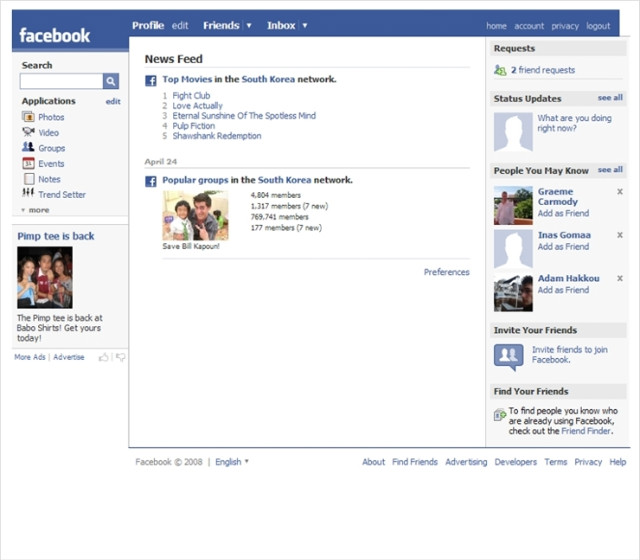Screen dimensions: 640x560
Task: Click More Ads link
Action: (x=30, y=357)
